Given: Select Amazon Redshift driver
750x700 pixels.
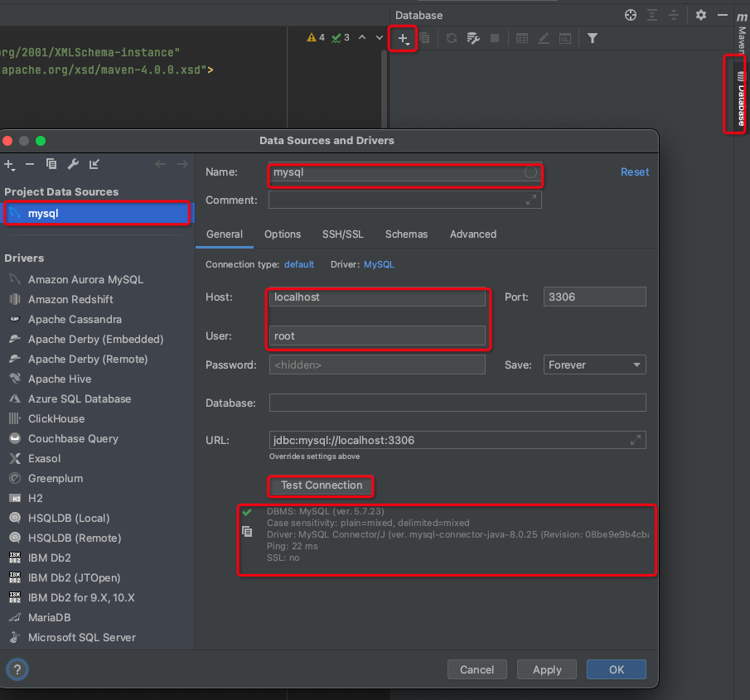Looking at the screenshot, I should pos(70,299).
